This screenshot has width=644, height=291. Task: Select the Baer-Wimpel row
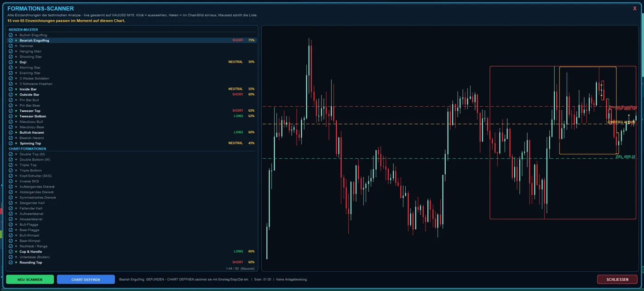click(x=132, y=241)
